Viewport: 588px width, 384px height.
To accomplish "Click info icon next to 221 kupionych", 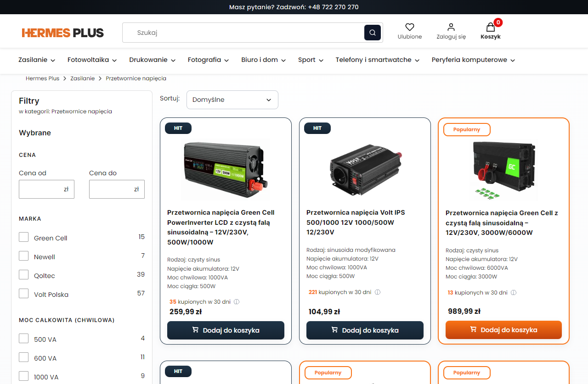I will (378, 292).
